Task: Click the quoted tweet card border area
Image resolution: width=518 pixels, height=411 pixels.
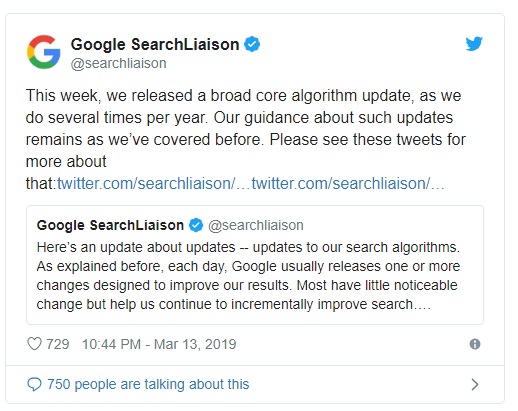Action: tap(255, 265)
